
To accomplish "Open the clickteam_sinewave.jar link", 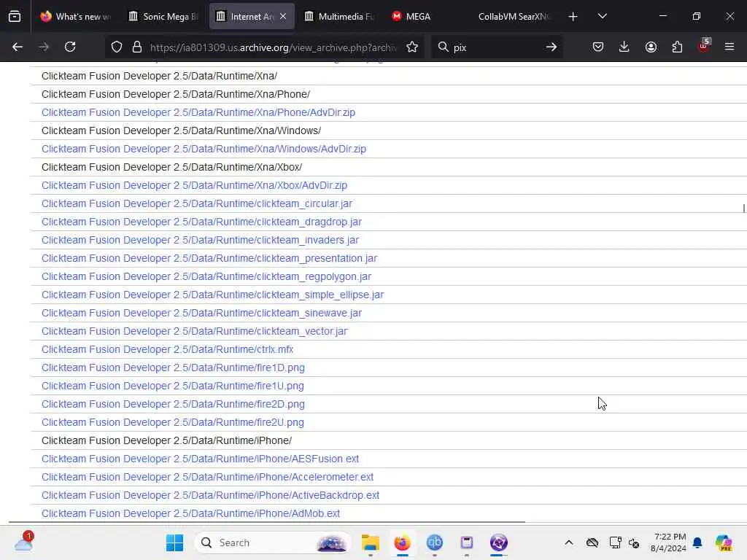I will 201,314.
